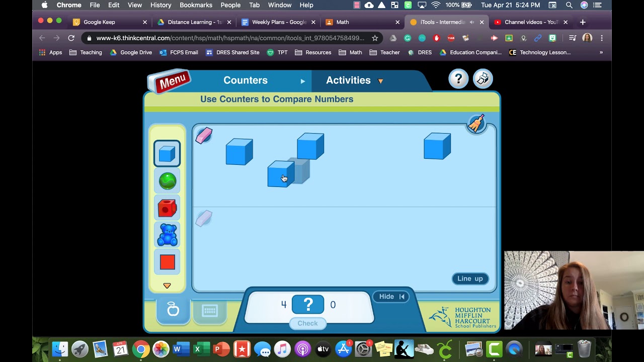
Task: Click the blue question mark comparison box
Action: tap(308, 305)
